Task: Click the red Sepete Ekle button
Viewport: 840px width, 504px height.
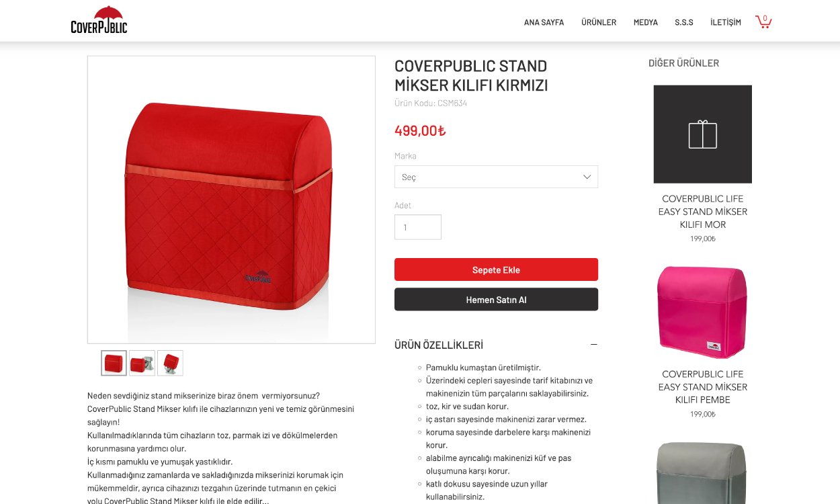Action: pyautogui.click(x=496, y=269)
